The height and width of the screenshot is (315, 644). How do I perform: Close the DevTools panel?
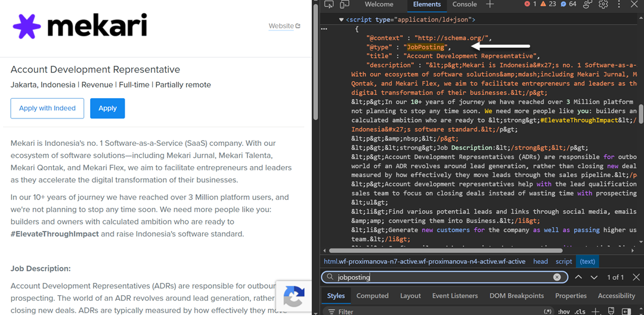coord(635,5)
